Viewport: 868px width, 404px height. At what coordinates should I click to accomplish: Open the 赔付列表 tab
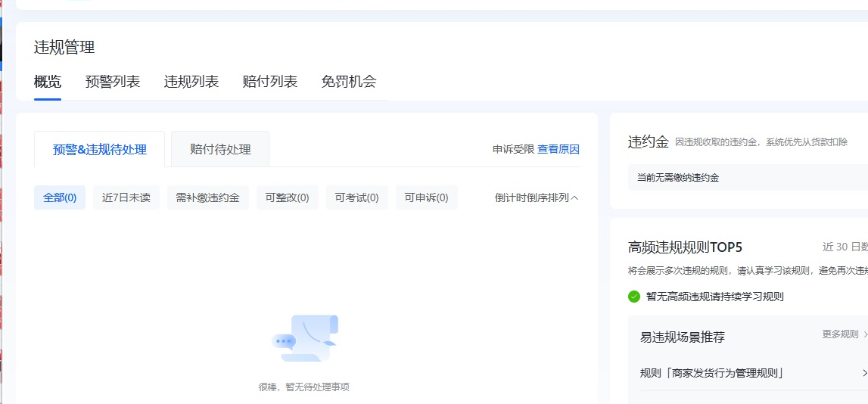click(270, 82)
